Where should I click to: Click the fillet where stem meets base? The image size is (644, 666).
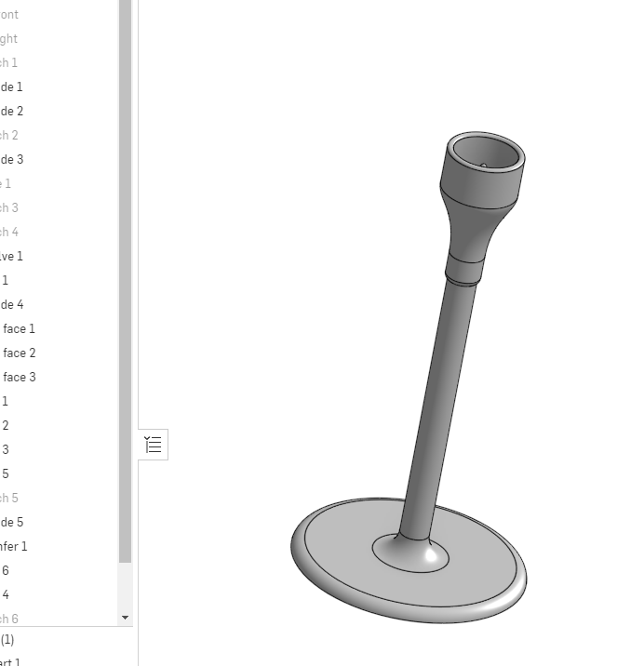click(x=410, y=556)
